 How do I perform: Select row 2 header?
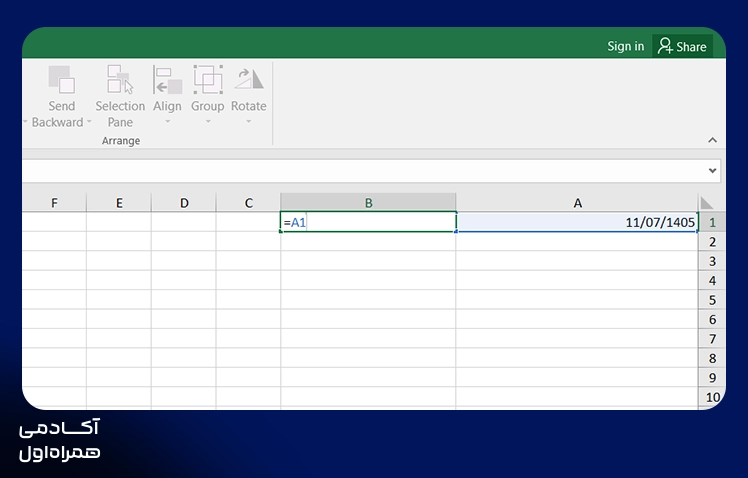tap(712, 242)
